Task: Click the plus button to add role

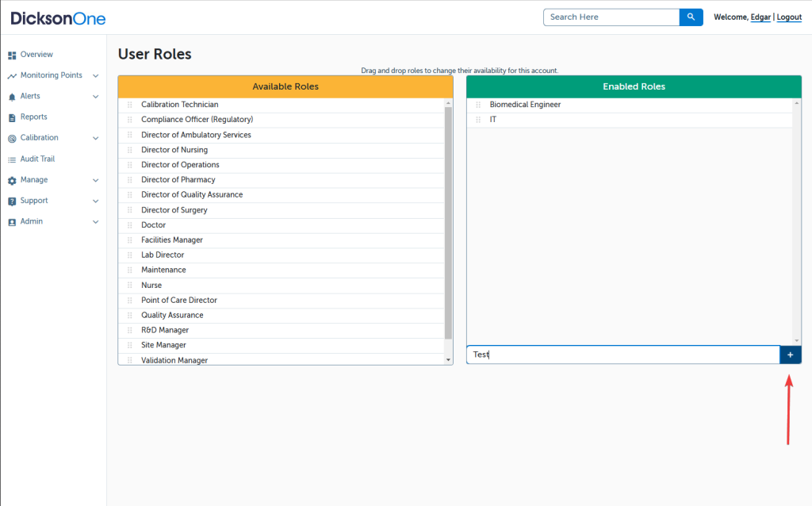Action: point(790,355)
